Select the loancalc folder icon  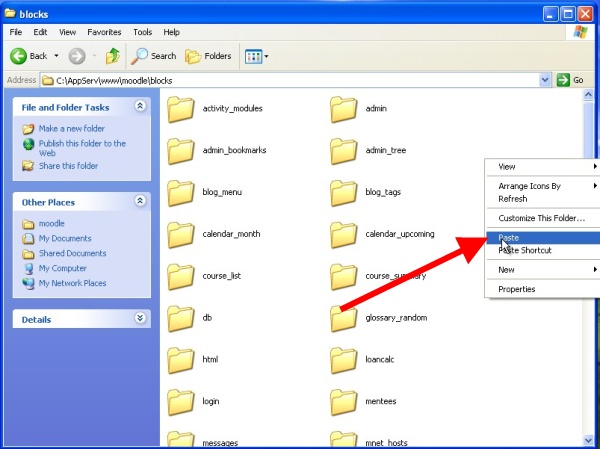click(x=344, y=360)
